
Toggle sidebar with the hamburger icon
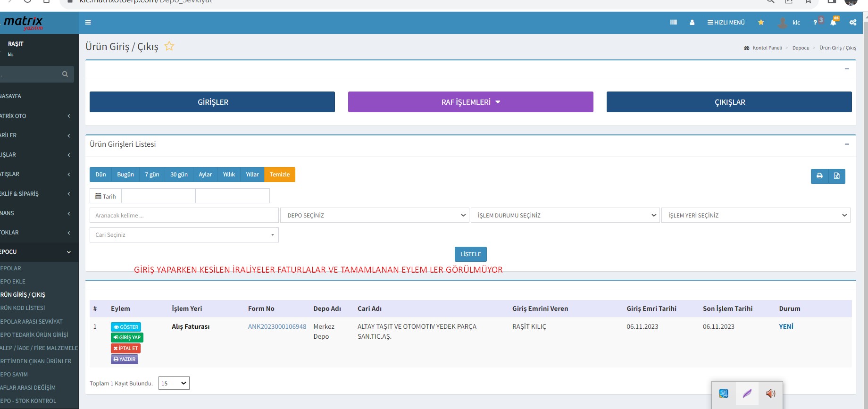[x=88, y=22]
